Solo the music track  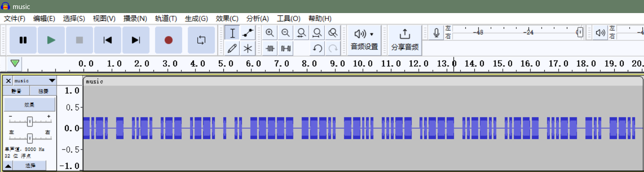click(43, 91)
